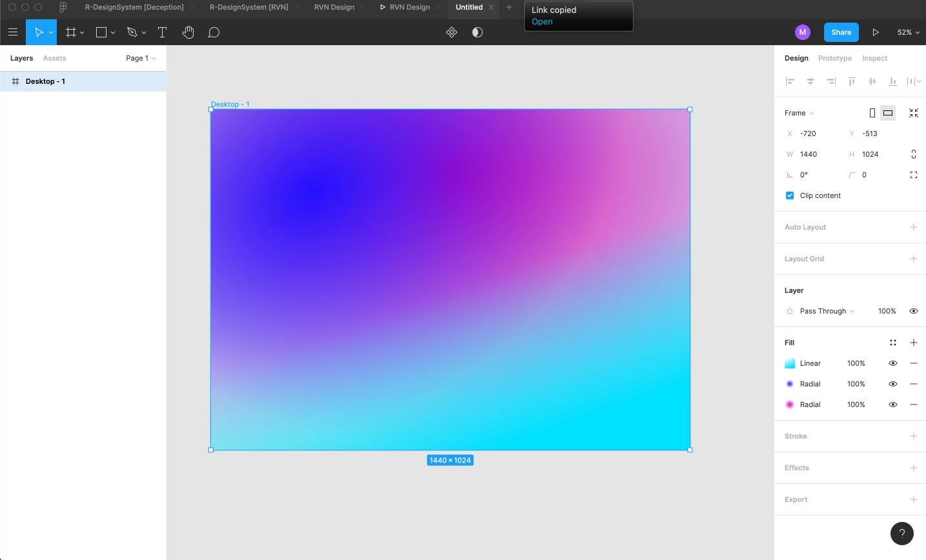This screenshot has height=560, width=926.
Task: Click the Create component icon
Action: (x=452, y=32)
